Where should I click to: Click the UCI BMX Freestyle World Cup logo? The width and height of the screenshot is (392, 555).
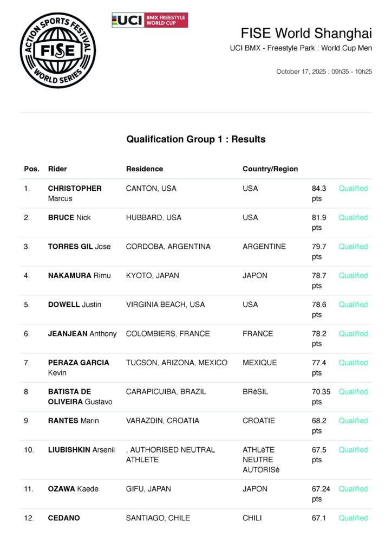[149, 20]
